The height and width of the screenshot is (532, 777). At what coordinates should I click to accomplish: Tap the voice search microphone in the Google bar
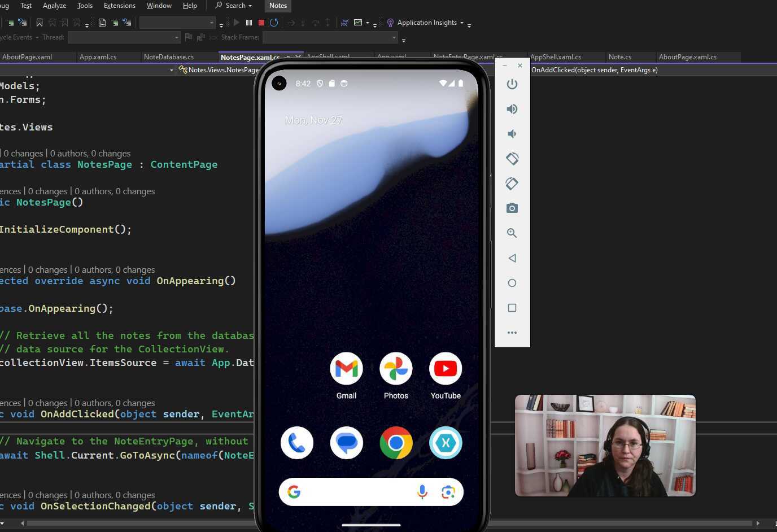coord(422,492)
